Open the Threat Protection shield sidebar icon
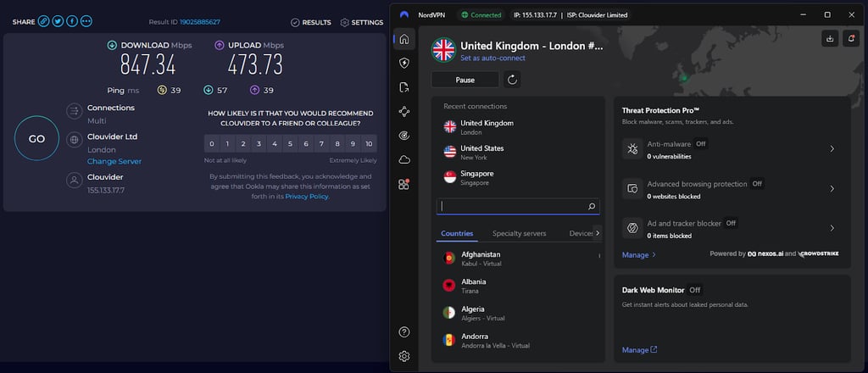Image resolution: width=868 pixels, height=373 pixels. pos(404,63)
